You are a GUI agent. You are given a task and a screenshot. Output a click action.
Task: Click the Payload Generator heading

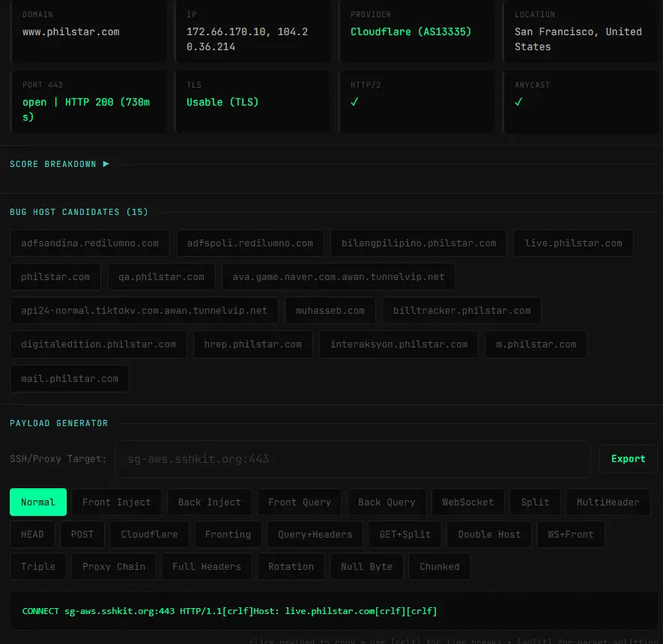pos(58,423)
